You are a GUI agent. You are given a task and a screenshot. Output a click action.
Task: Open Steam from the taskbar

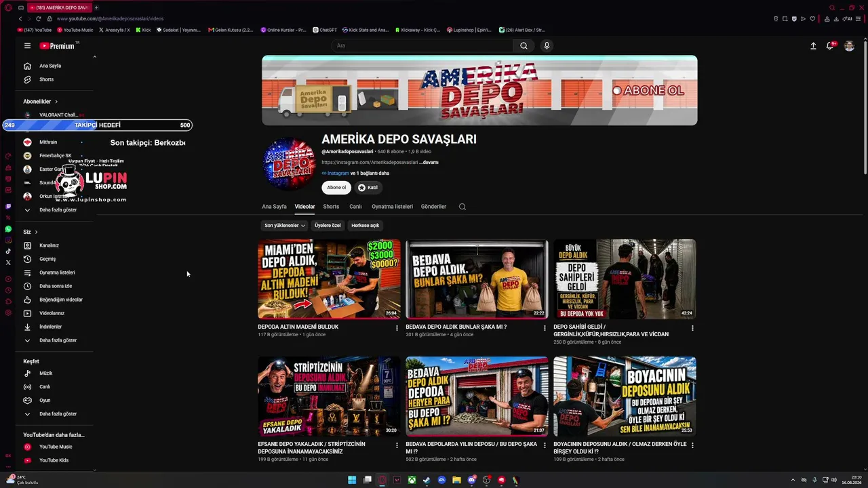click(x=427, y=480)
